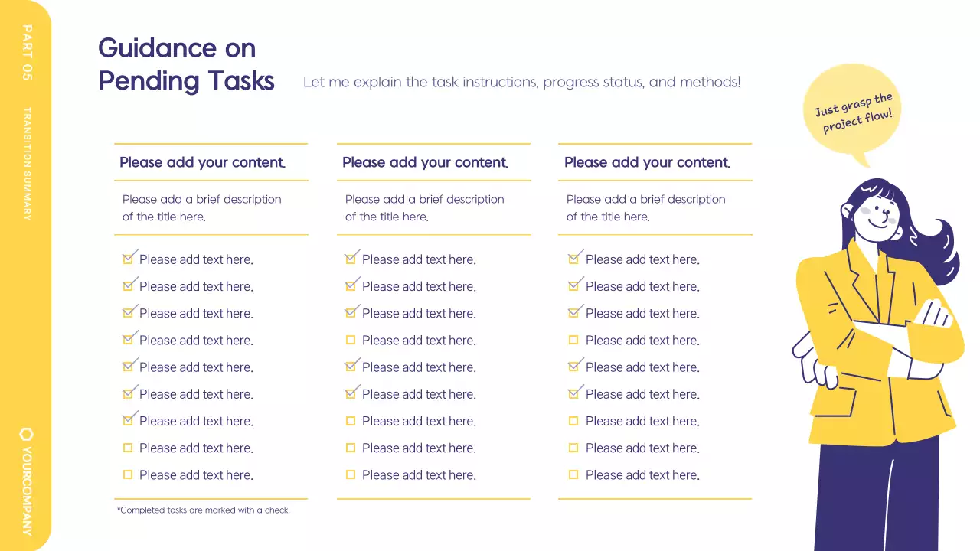980x551 pixels.
Task: Select the middle column heading text
Action: (x=425, y=162)
